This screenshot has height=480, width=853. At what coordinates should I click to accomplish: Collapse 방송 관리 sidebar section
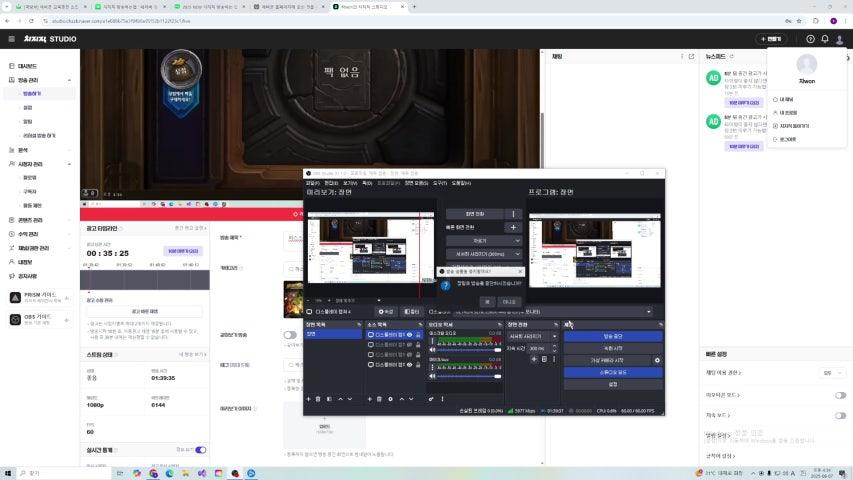(69, 80)
